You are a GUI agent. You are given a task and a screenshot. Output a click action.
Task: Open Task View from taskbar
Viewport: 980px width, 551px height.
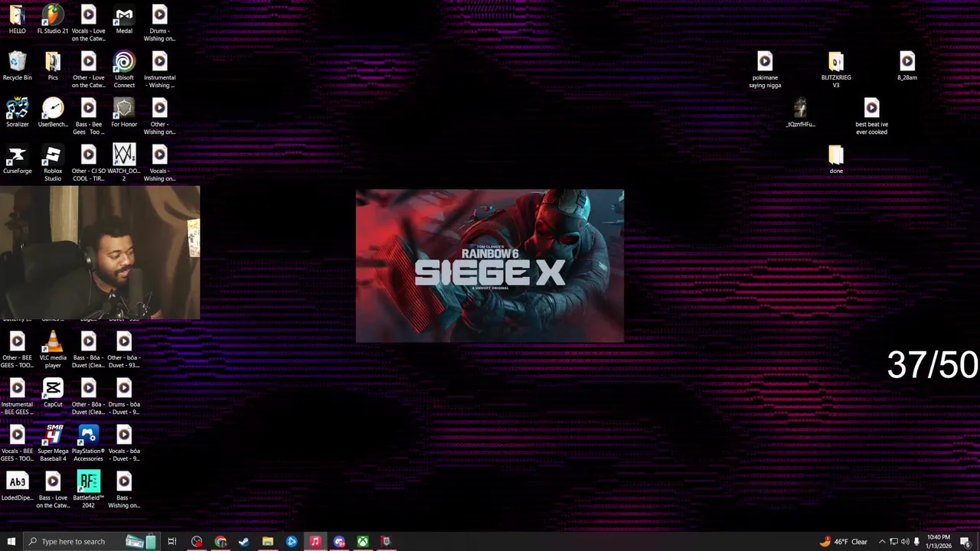(172, 542)
